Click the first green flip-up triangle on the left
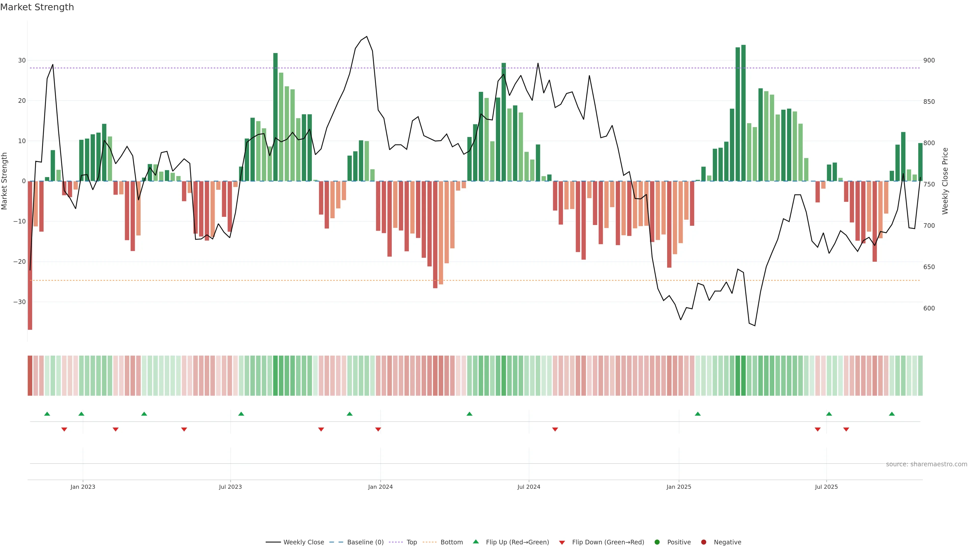Viewport: 980px width, 551px height. click(47, 414)
